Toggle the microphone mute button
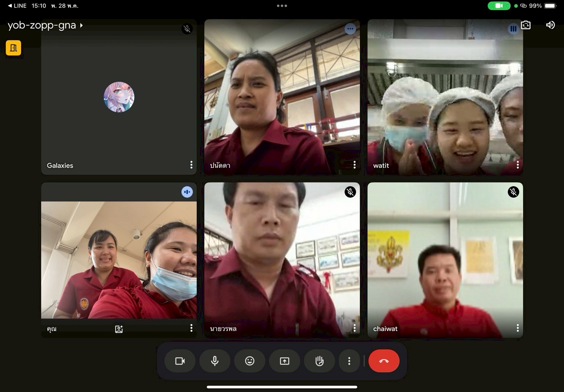 click(x=215, y=361)
